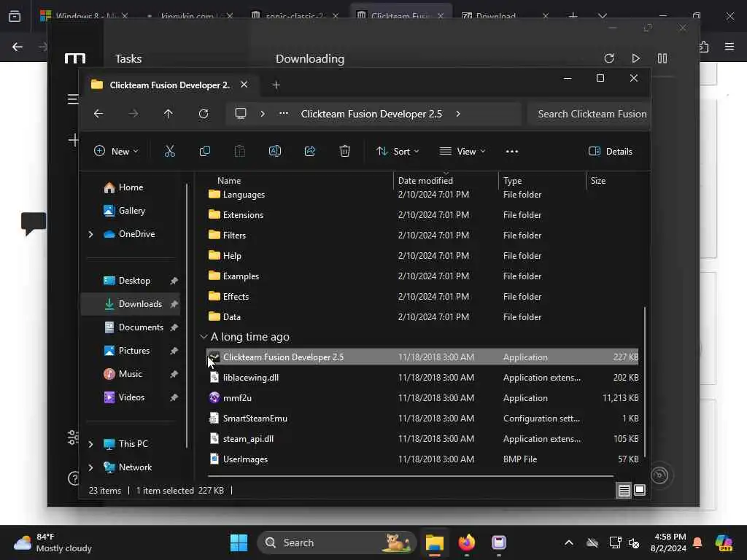Open File Explorer from the taskbar
This screenshot has height=560, width=747.
point(435,542)
